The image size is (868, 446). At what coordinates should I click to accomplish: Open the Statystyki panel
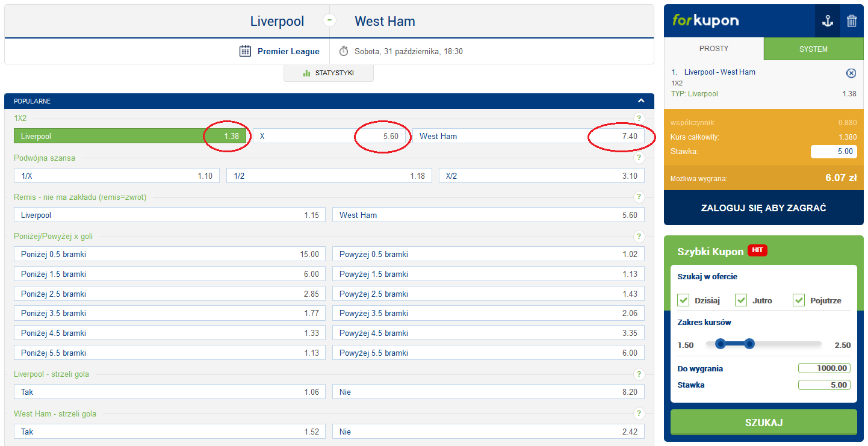click(329, 73)
